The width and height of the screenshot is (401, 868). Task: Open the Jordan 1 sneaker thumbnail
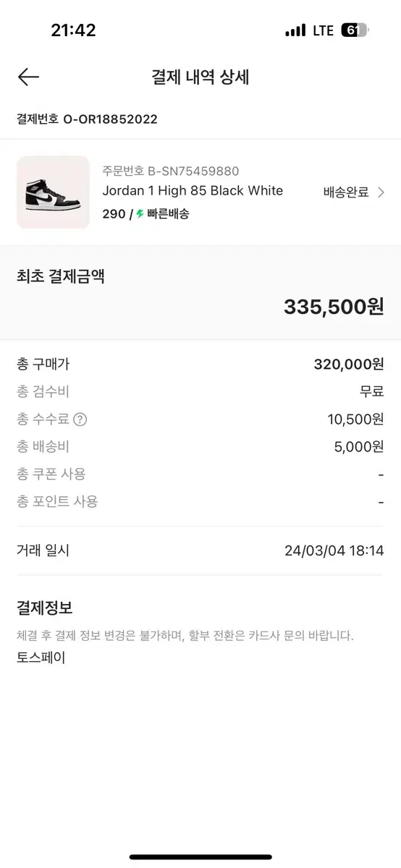53,192
